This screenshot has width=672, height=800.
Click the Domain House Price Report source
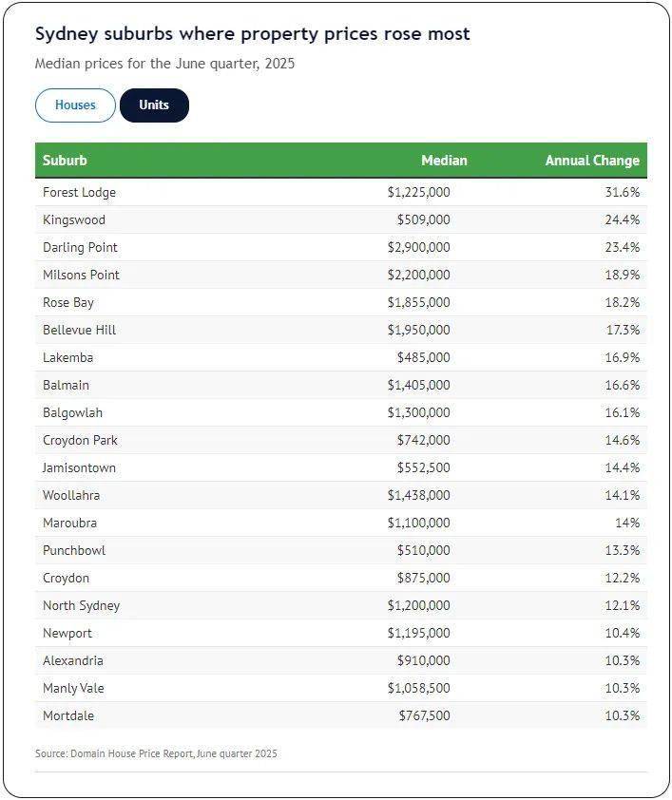point(156,753)
